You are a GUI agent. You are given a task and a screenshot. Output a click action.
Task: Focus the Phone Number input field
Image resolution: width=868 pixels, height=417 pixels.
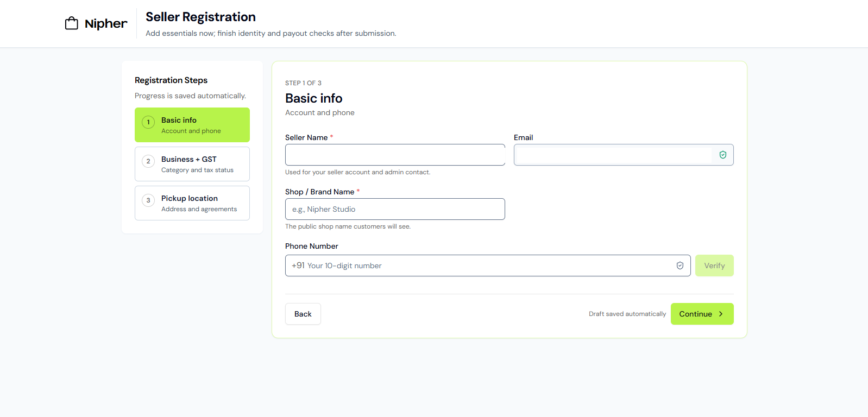[x=488, y=266]
